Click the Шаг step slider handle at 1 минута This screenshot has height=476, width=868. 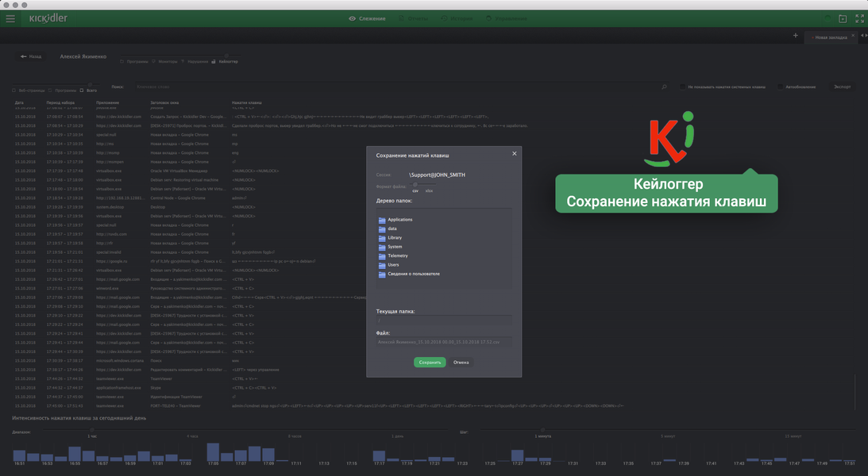point(542,430)
